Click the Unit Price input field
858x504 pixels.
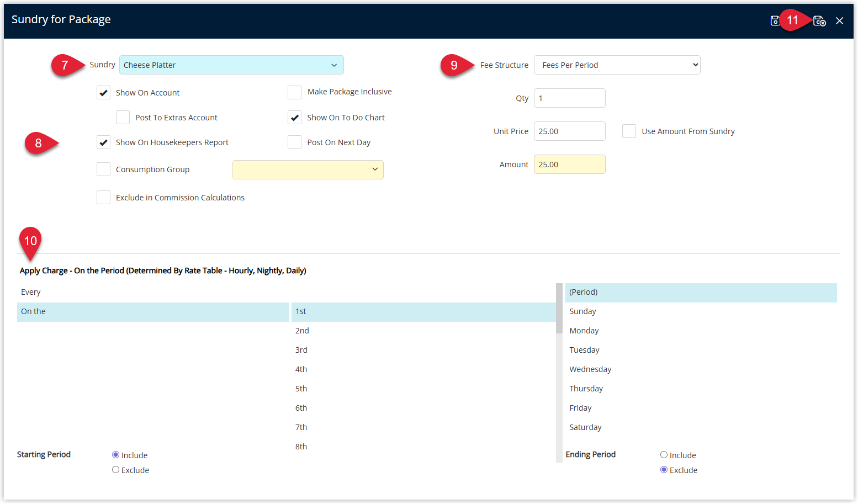tap(569, 131)
